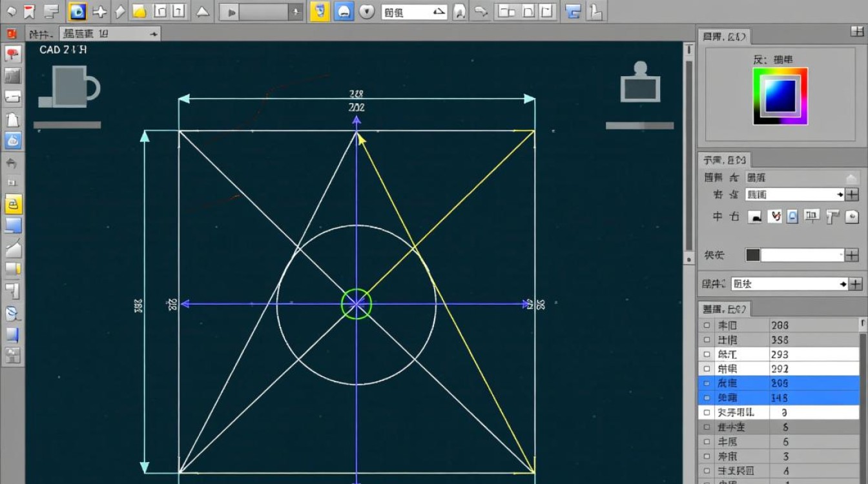Open the dropdown next to the document tab
868x484 pixels.
pyautogui.click(x=153, y=34)
